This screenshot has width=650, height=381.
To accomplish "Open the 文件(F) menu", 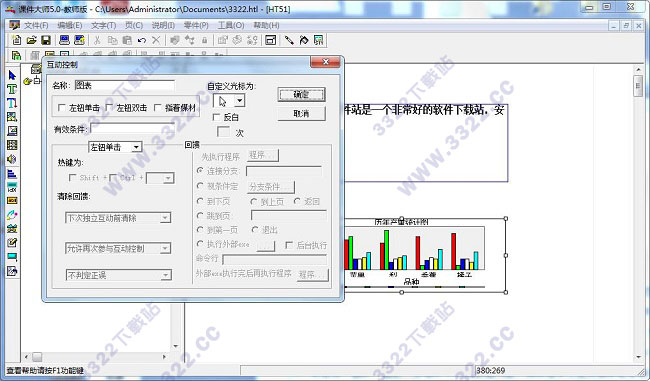I will 36,25.
